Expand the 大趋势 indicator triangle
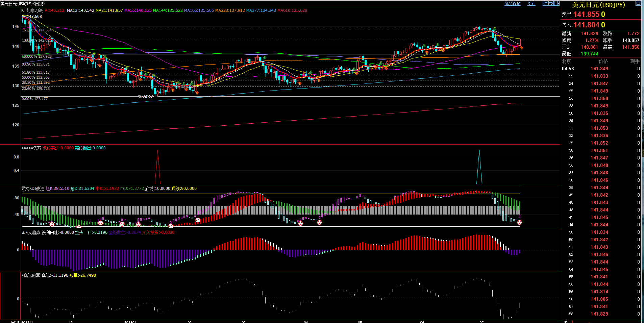 pos(23,232)
